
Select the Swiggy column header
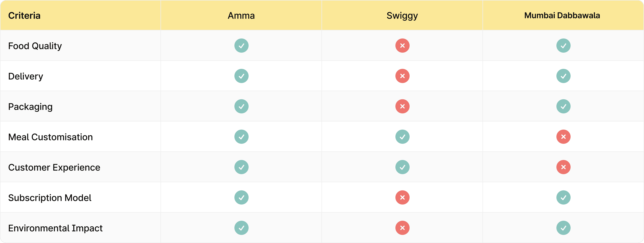pyautogui.click(x=402, y=15)
